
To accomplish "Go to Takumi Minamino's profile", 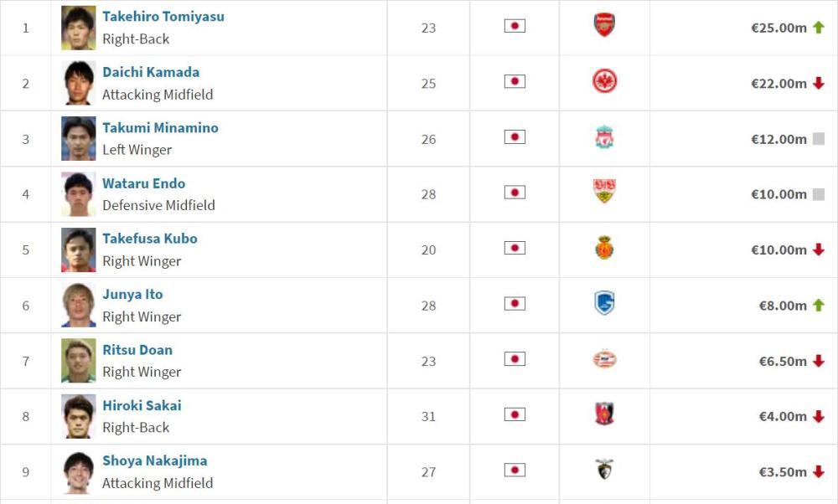I will coord(160,127).
